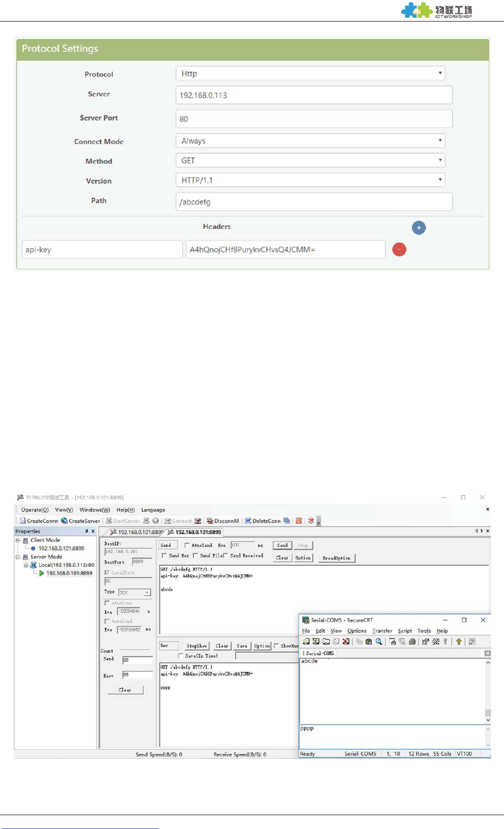The image size is (504, 829).
Task: Click the blue plus add-header icon
Action: coord(419,227)
